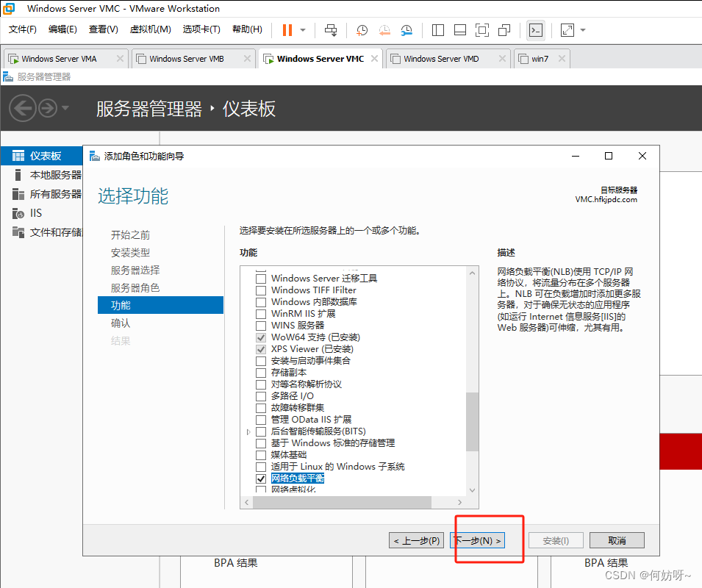Click the console view terminal icon
Image resolution: width=702 pixels, height=588 pixels.
536,30
